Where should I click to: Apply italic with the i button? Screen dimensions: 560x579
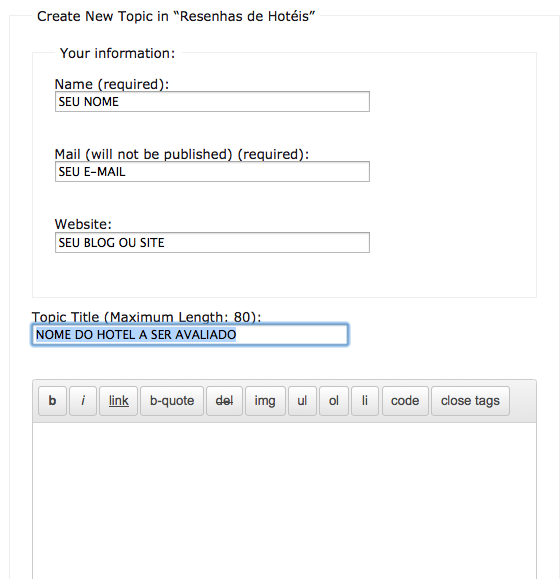(83, 401)
